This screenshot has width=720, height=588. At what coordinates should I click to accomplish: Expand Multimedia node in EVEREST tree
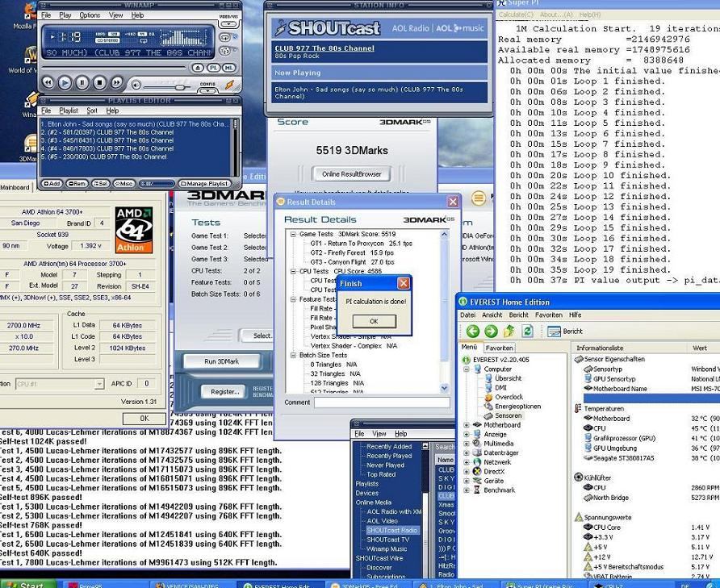click(467, 444)
